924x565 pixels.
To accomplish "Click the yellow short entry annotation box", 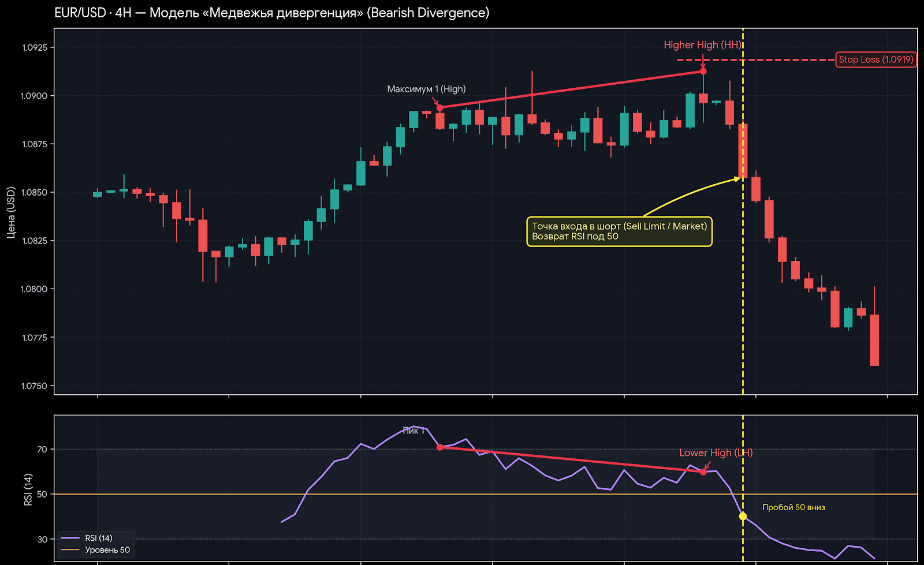I will coord(619,231).
